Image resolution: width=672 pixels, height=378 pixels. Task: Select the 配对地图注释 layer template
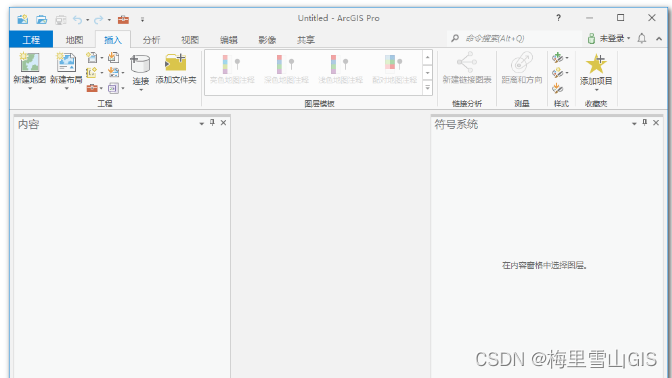click(394, 69)
